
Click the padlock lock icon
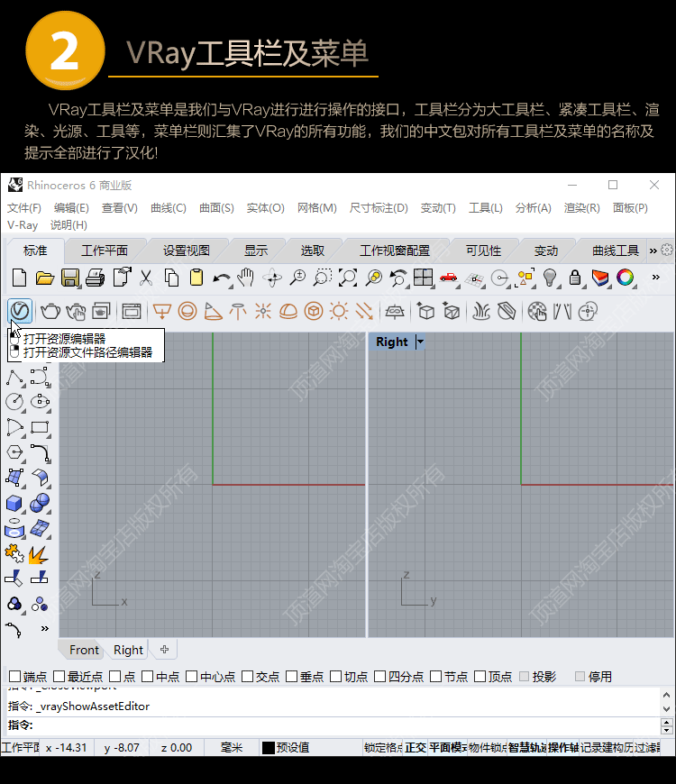[575, 278]
